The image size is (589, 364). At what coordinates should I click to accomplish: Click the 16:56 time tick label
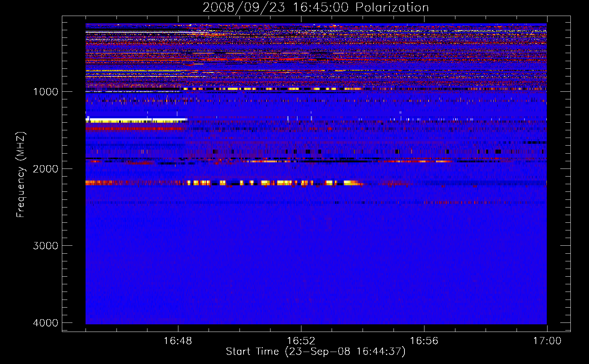424,341
